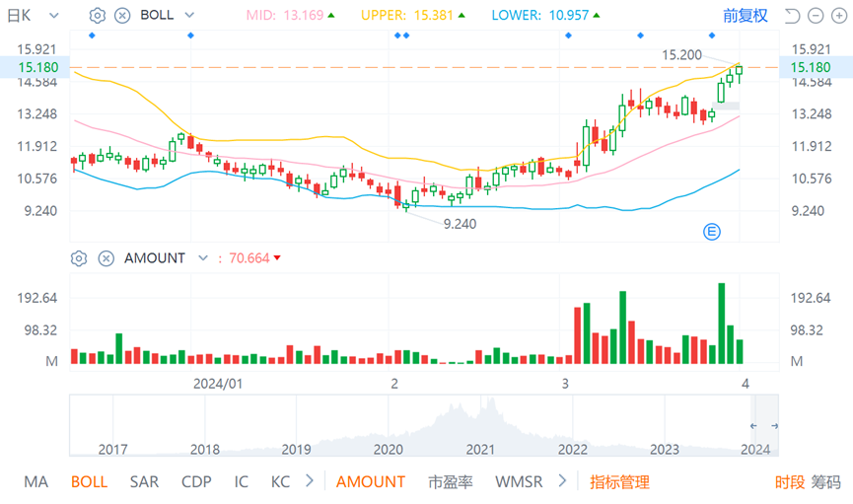Image resolution: width=853 pixels, height=504 pixels.
Task: Expand the AMOUNT indicator dropdown
Action: tap(203, 258)
